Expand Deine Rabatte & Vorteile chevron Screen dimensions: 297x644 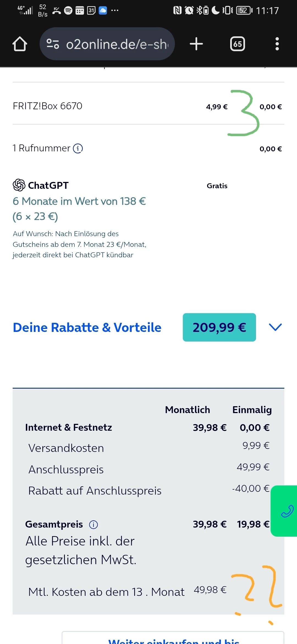point(275,327)
